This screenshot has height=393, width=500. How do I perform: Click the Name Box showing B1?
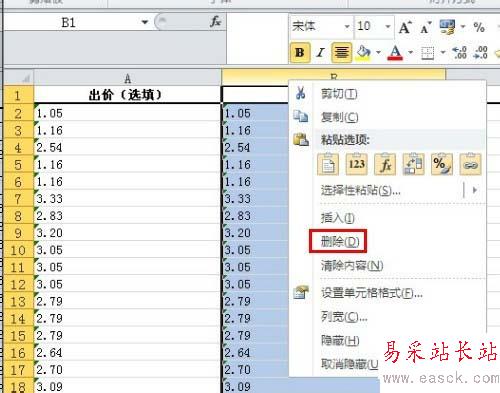68,22
